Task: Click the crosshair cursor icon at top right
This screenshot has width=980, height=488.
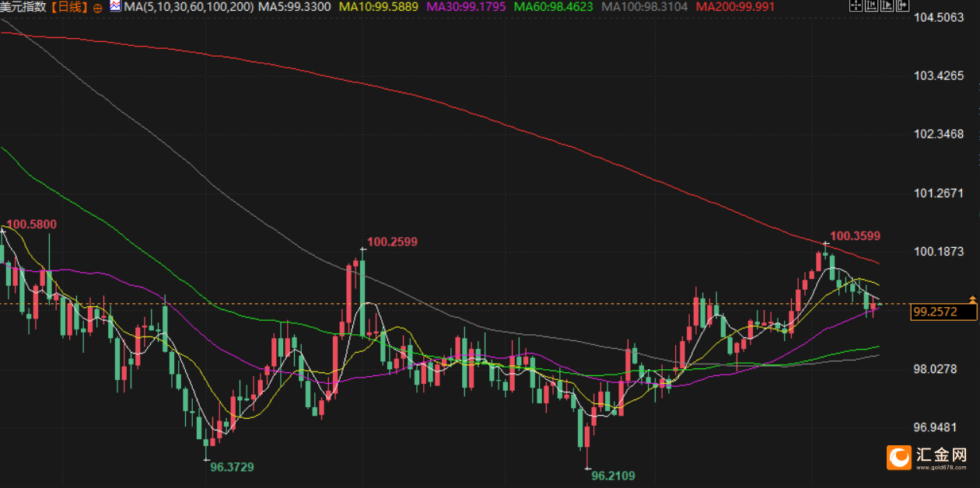Action: [x=856, y=5]
